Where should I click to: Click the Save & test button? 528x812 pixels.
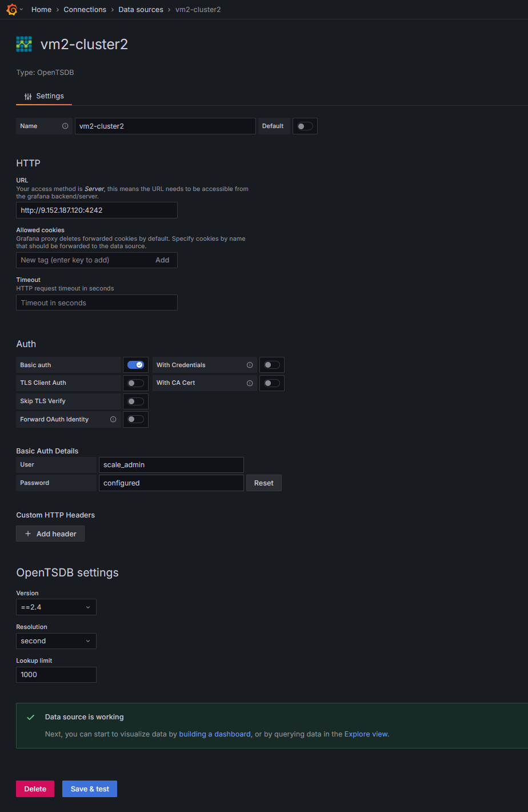click(x=90, y=789)
